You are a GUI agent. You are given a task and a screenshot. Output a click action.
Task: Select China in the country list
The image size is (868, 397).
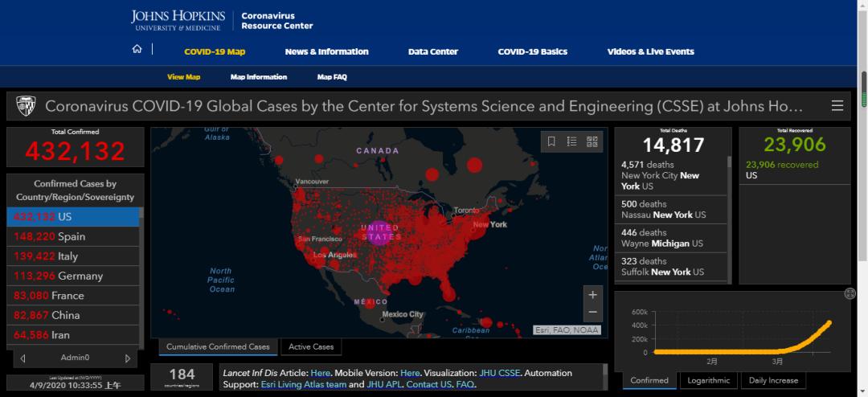pos(72,315)
